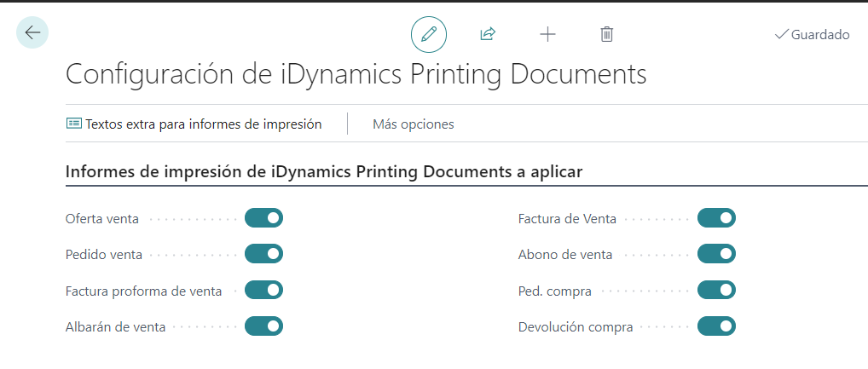868x369 pixels.
Task: Open Textos extra para informes de impresión
Action: coord(194,124)
